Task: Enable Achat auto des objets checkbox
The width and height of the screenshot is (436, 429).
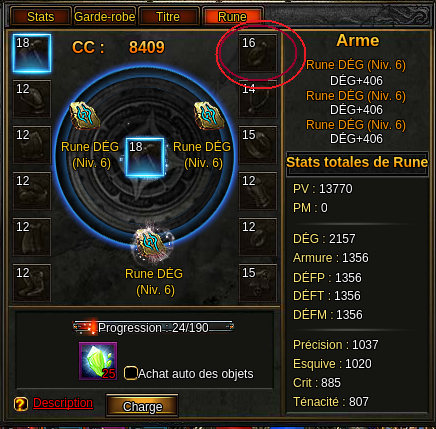Action: [130, 373]
